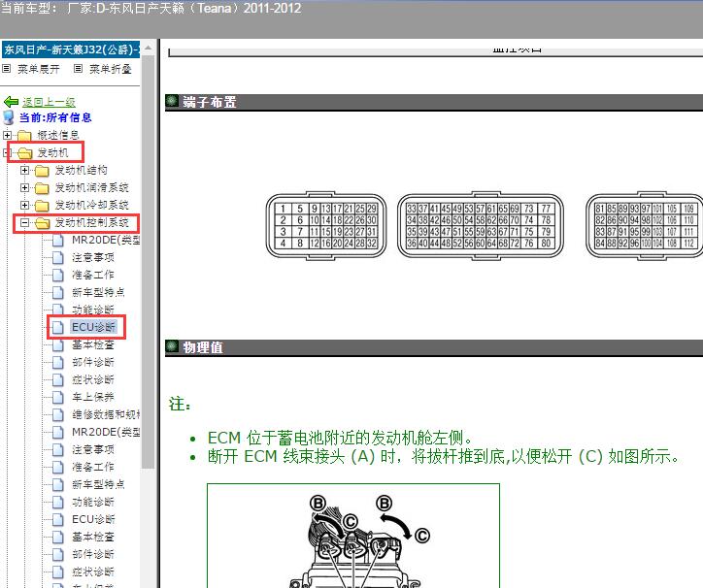Select the 发动机润滑系统 tree label
This screenshot has width=703, height=588.
tap(92, 188)
